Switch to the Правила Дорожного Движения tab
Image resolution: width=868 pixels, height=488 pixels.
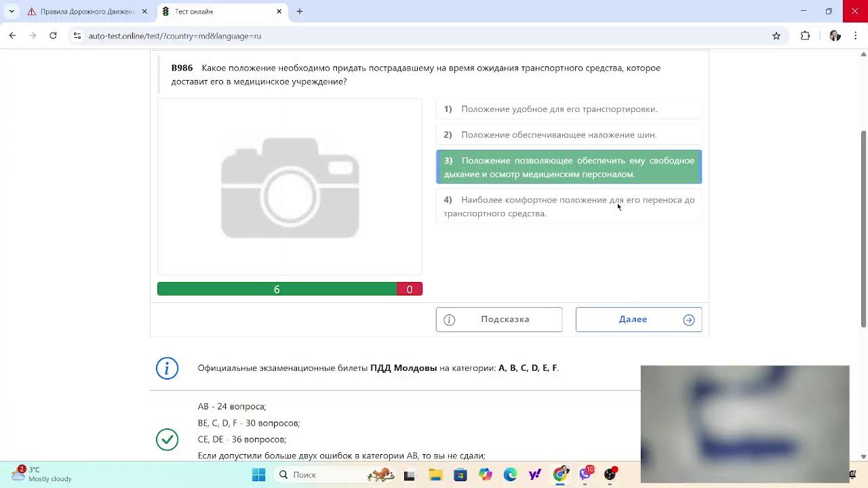87,12
